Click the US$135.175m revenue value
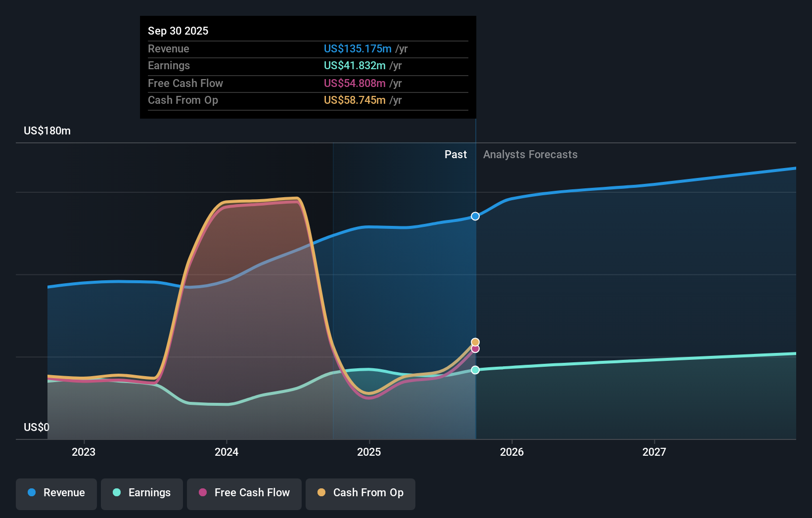Viewport: 812px width, 518px height. 358,48
